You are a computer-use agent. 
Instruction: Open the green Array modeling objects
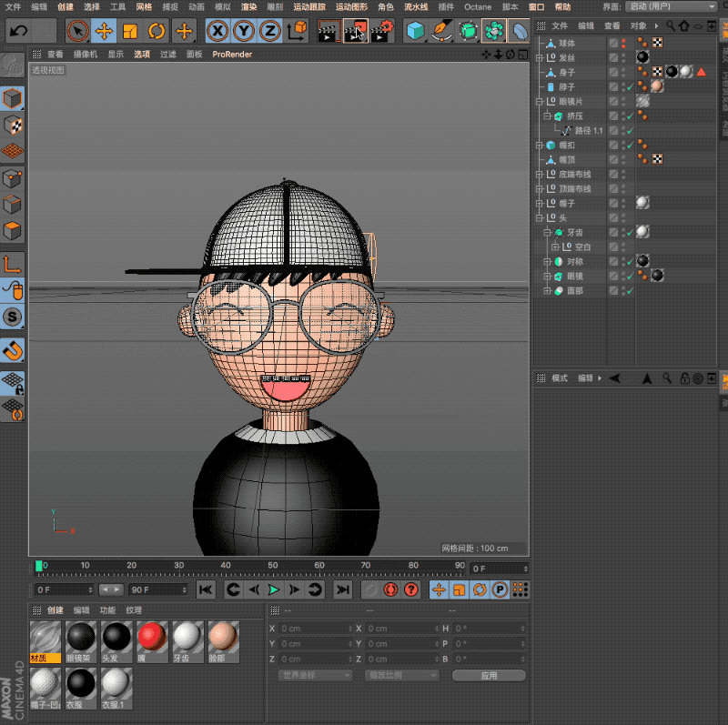[494, 31]
